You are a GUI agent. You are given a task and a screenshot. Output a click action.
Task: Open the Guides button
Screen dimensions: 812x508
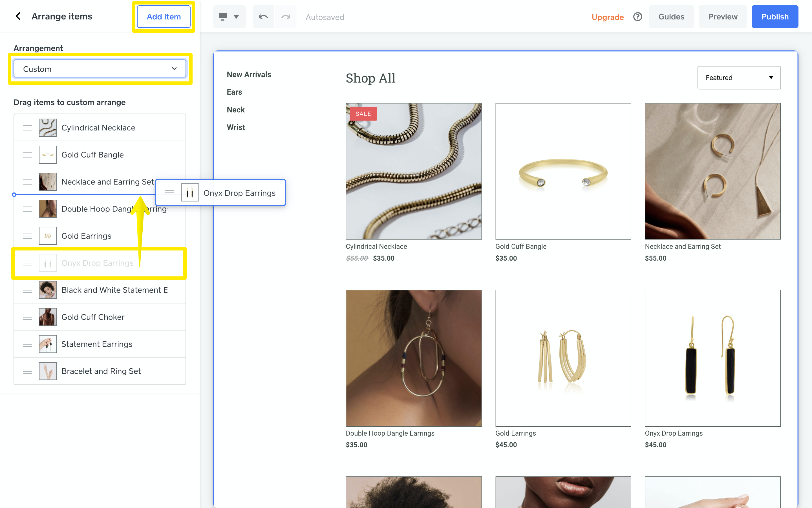pos(671,16)
